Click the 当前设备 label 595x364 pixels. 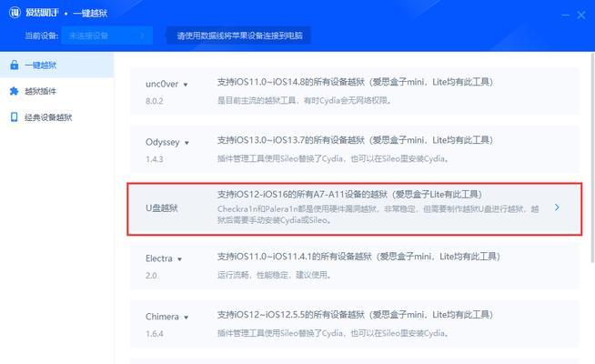click(x=41, y=35)
